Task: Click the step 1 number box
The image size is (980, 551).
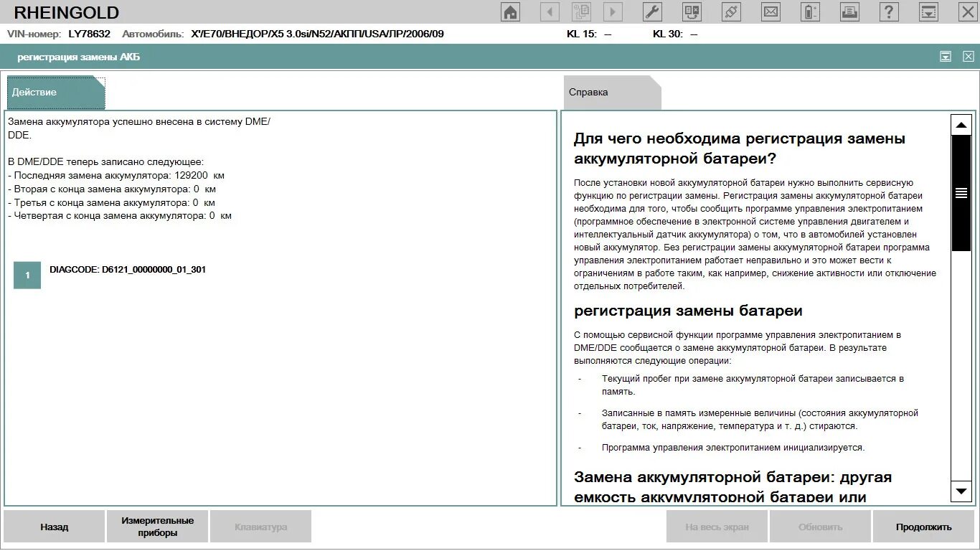Action: 27,275
